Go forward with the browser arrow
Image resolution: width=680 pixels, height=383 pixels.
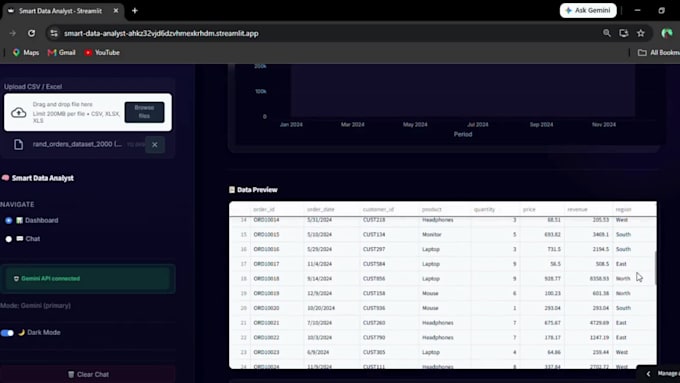click(12, 33)
